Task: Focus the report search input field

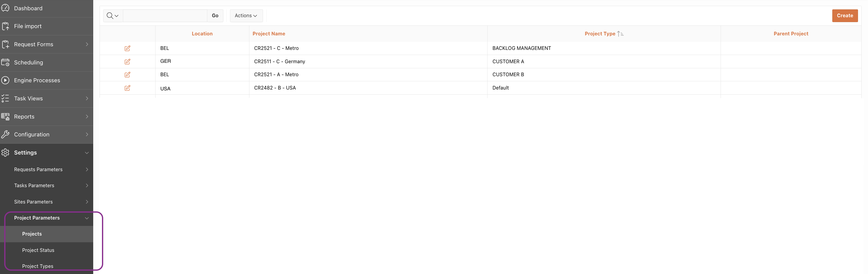Action: [x=165, y=15]
